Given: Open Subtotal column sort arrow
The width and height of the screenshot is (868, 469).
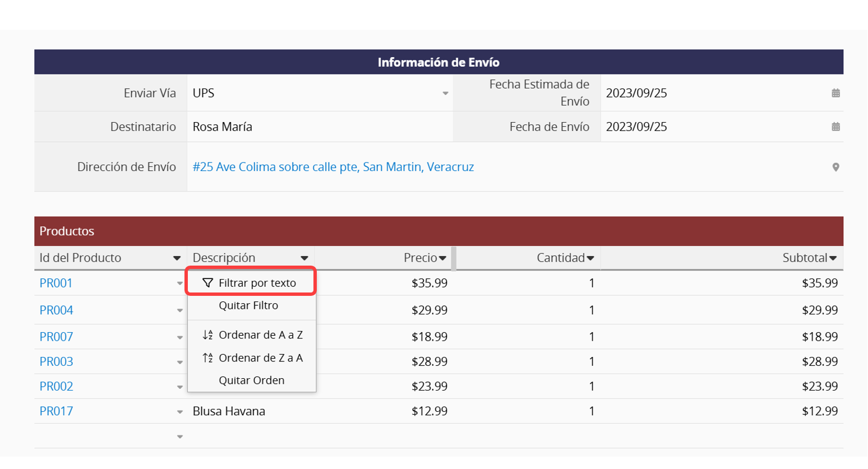Looking at the screenshot, I should (x=833, y=258).
